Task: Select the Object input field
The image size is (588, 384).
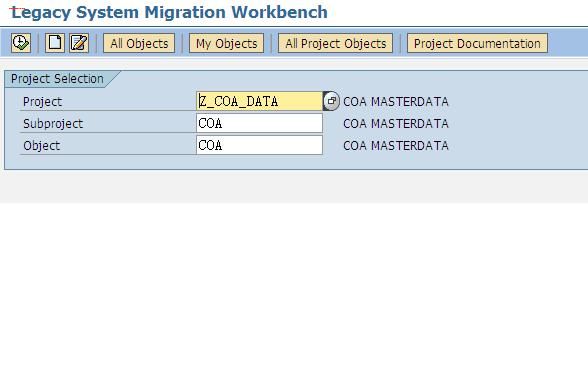Action: click(x=259, y=145)
